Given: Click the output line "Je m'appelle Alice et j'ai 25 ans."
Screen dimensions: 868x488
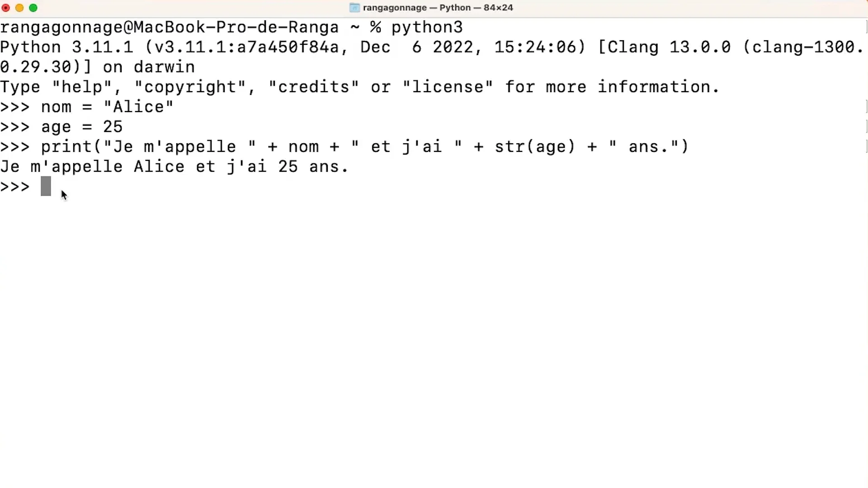Looking at the screenshot, I should tap(175, 167).
